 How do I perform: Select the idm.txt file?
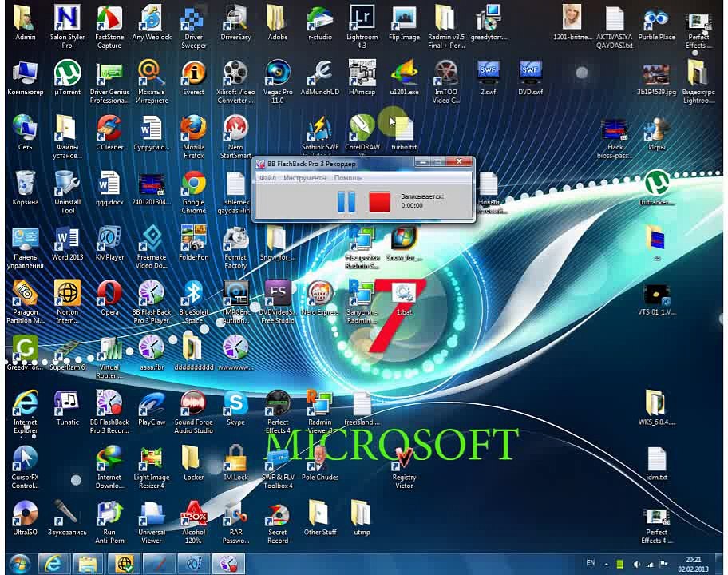(656, 463)
